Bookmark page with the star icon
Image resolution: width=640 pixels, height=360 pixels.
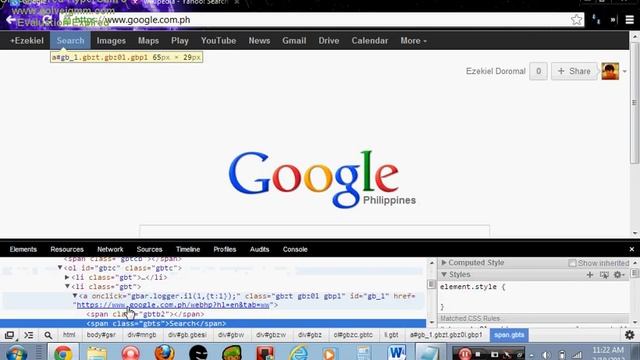click(576, 20)
